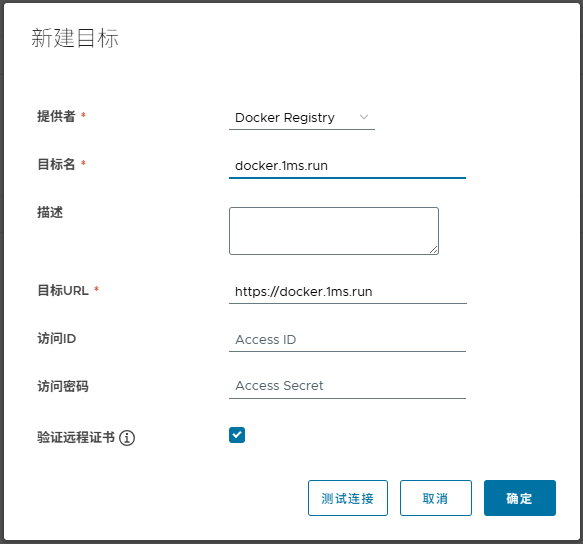This screenshot has height=544, width=583.
Task: Click the resize handle of the description box
Action: 434,250
